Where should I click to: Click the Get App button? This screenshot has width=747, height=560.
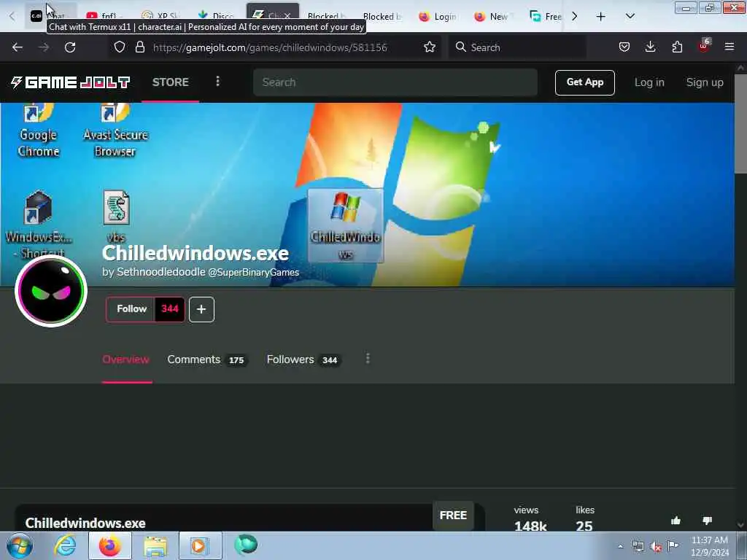tap(584, 82)
